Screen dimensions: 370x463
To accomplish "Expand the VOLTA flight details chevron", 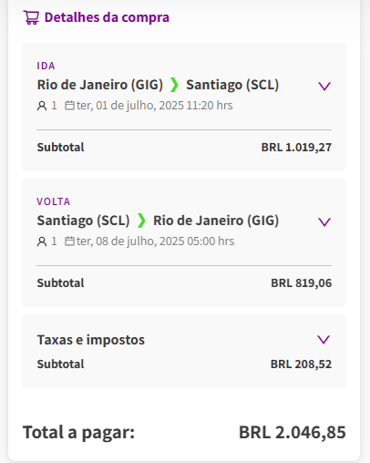I will point(324,222).
